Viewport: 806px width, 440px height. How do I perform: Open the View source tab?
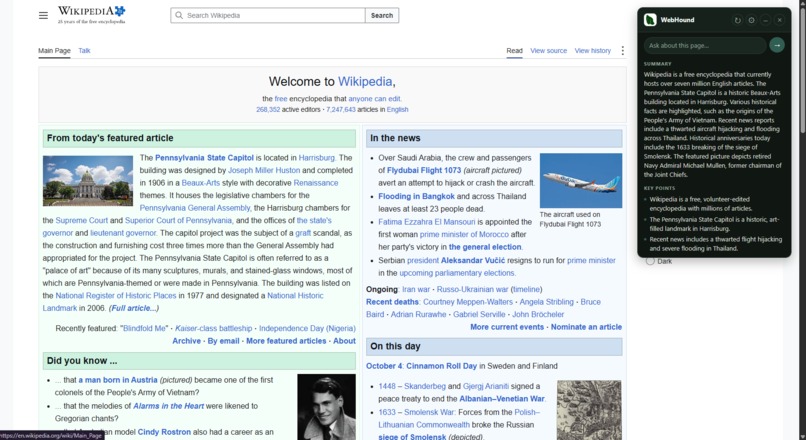(x=548, y=50)
